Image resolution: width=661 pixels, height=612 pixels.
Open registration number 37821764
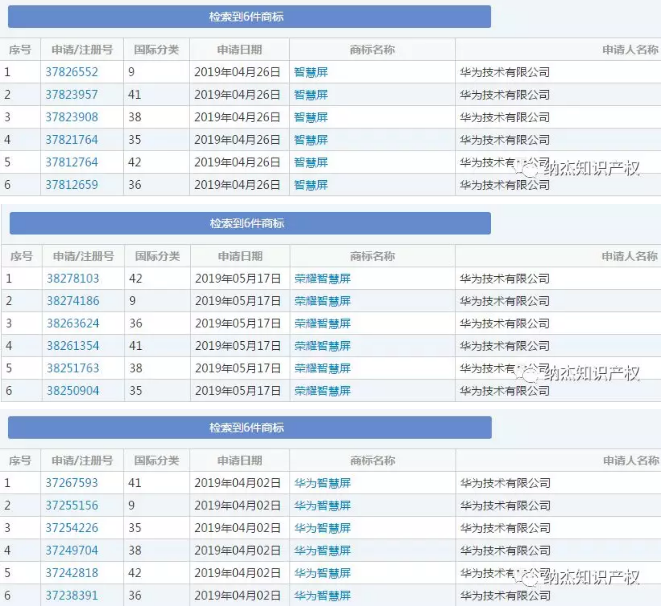[x=72, y=140]
